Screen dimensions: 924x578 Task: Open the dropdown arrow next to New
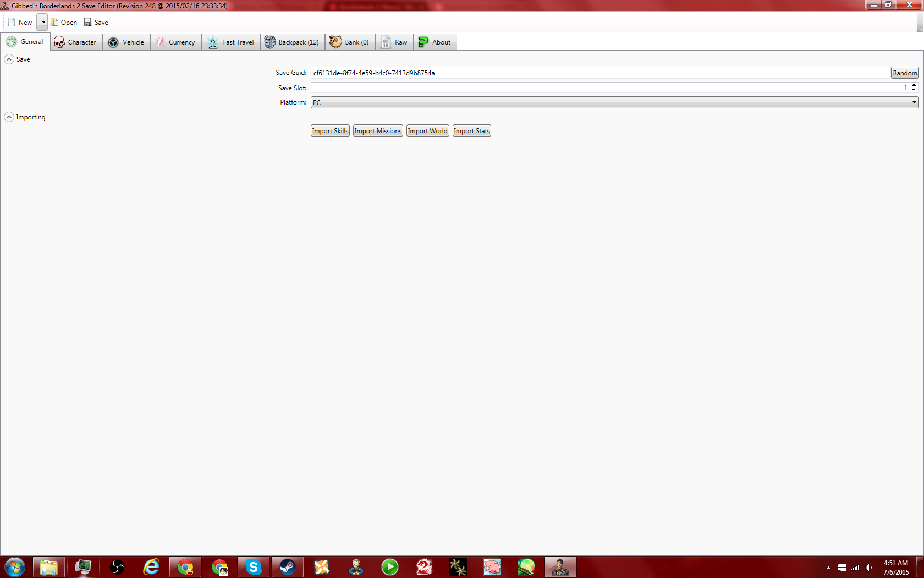coord(43,23)
